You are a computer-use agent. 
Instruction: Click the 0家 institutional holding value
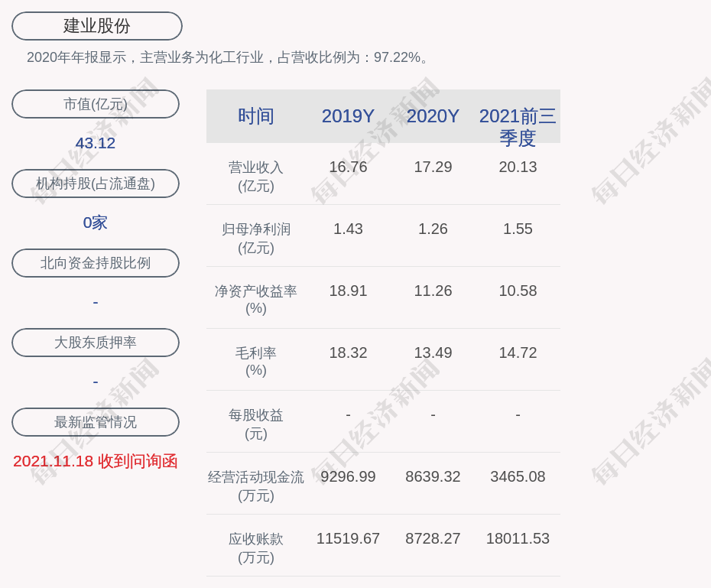pyautogui.click(x=96, y=223)
